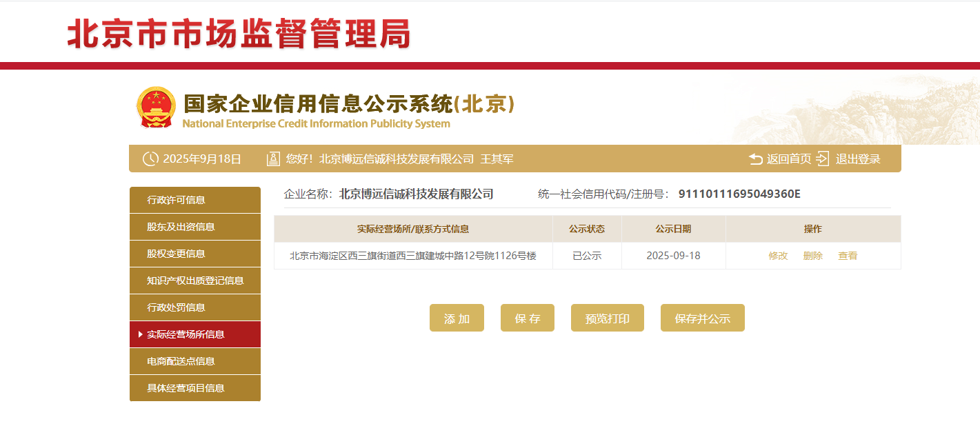Click the 企业名称 label
This screenshot has height=437, width=980.
pyautogui.click(x=308, y=194)
